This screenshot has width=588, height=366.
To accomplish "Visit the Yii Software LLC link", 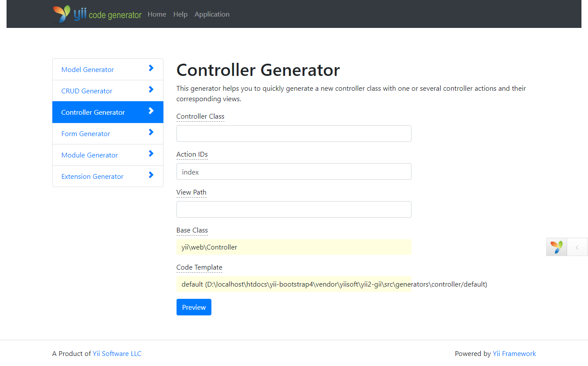I will [x=117, y=354].
